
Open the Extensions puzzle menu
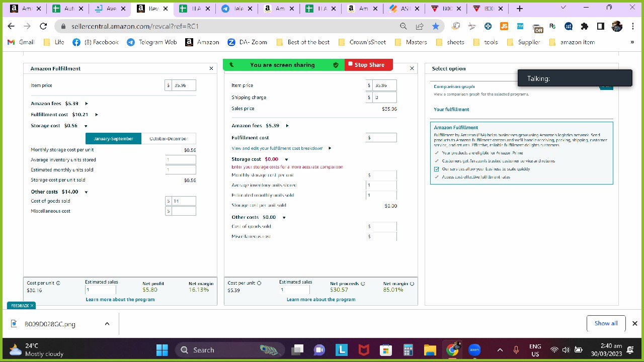click(585, 26)
